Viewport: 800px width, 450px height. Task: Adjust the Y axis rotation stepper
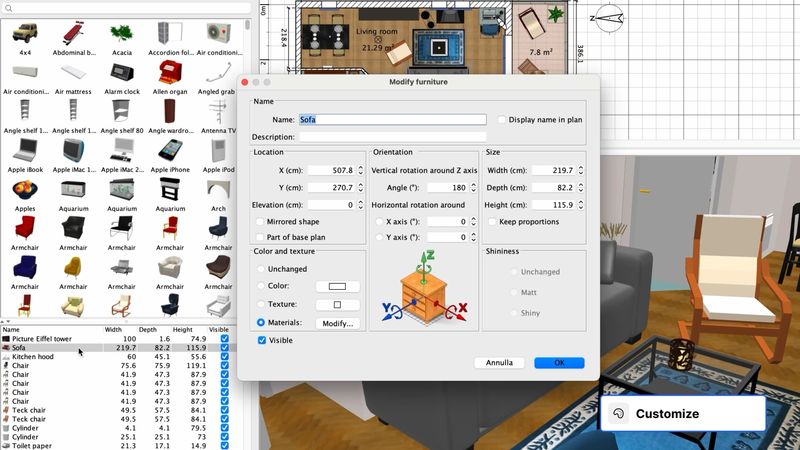(473, 237)
